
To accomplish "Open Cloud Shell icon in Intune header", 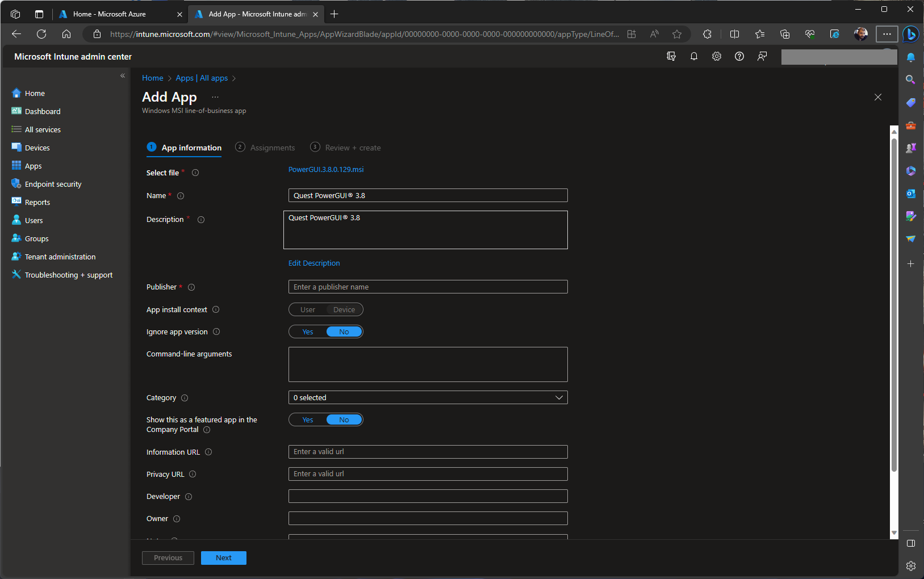I will pyautogui.click(x=671, y=56).
